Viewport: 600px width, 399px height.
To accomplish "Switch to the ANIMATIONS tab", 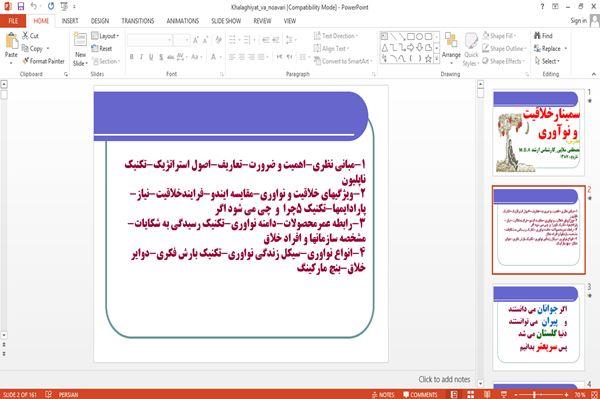I will click(x=183, y=21).
